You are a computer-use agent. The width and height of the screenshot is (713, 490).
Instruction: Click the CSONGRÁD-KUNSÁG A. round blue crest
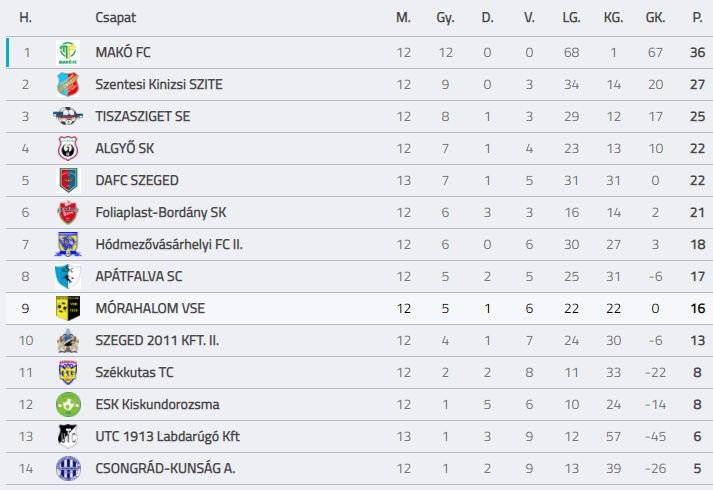point(68,469)
